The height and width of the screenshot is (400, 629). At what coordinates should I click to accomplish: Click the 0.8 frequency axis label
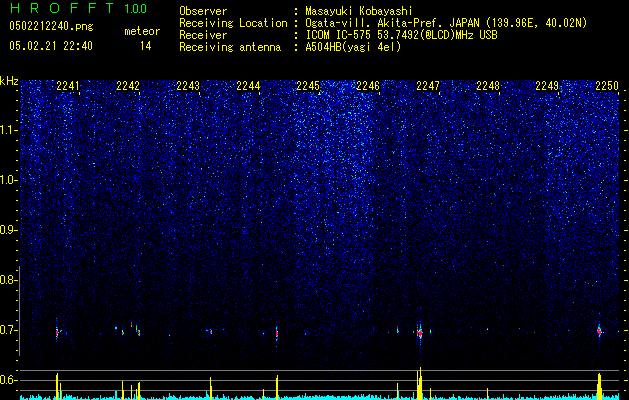[8, 280]
